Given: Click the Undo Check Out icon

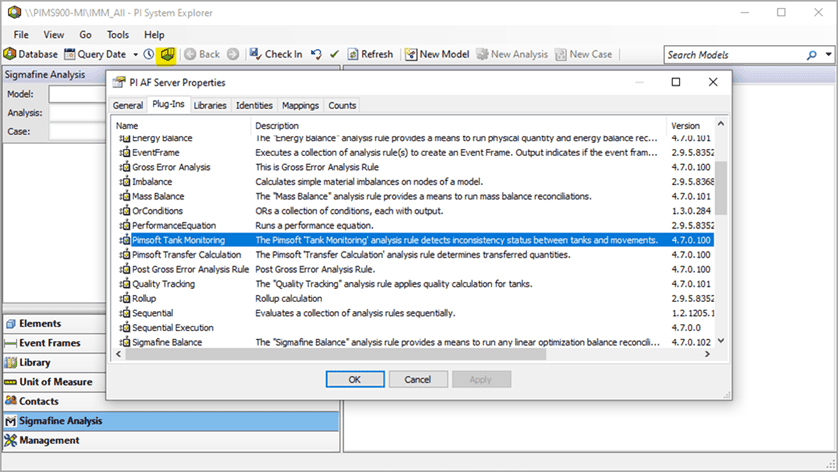Looking at the screenshot, I should pos(316,54).
